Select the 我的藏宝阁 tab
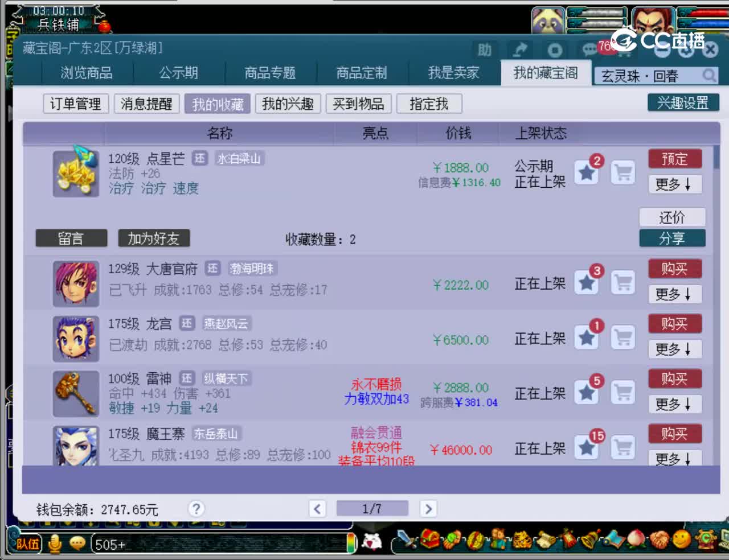729x560 pixels. [x=546, y=73]
